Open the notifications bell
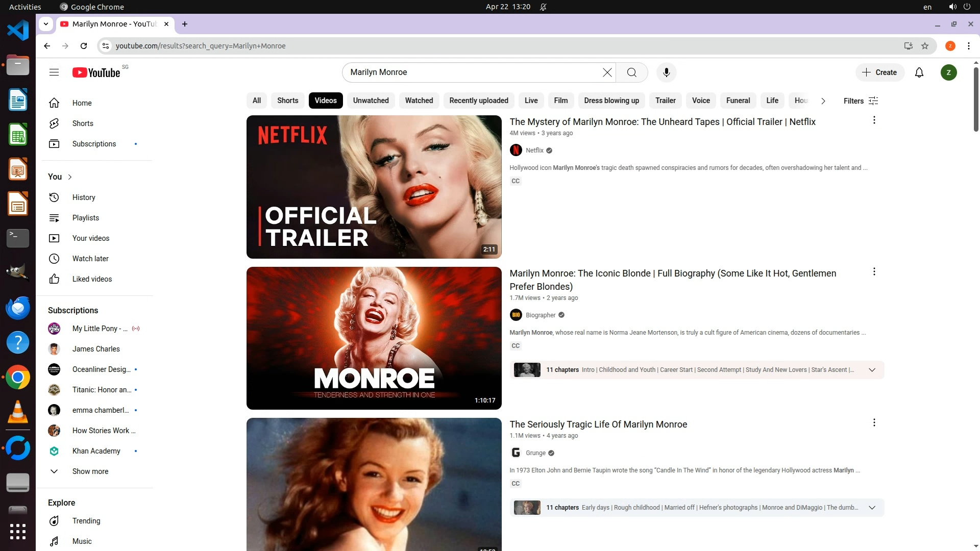 click(x=919, y=72)
